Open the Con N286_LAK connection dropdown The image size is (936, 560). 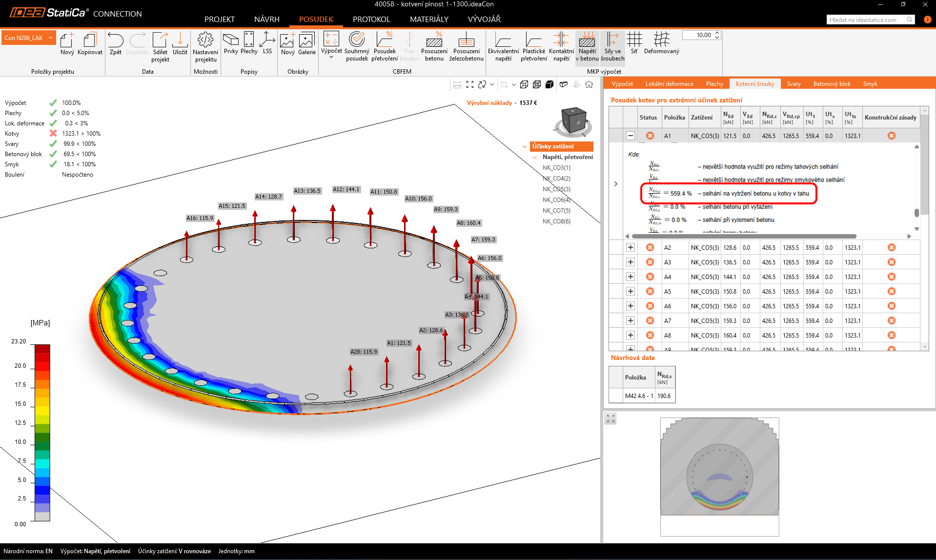29,38
